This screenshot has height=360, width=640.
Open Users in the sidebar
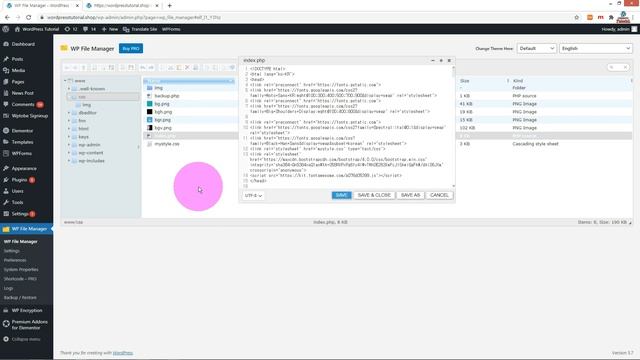(x=17, y=191)
